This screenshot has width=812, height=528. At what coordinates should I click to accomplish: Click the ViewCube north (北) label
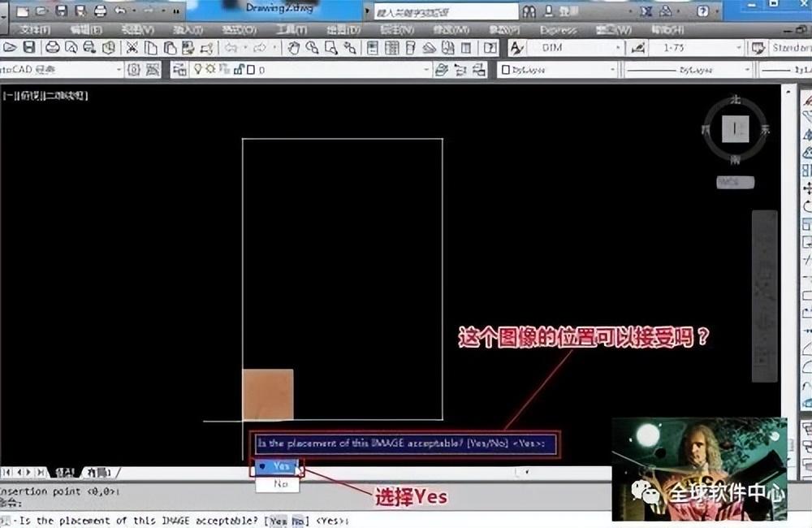click(x=736, y=99)
